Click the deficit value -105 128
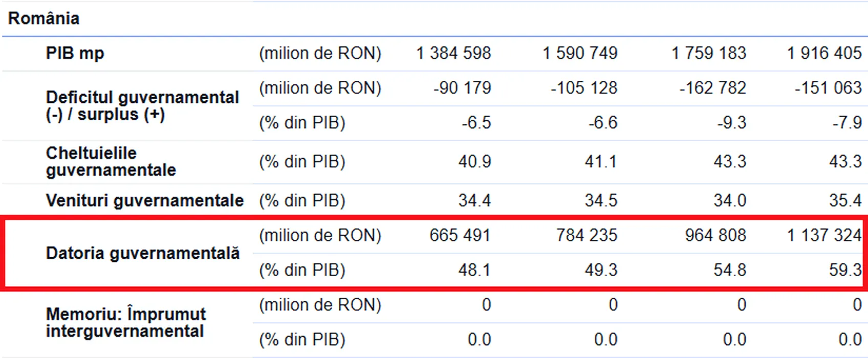This screenshot has height=358, width=868. [x=584, y=88]
